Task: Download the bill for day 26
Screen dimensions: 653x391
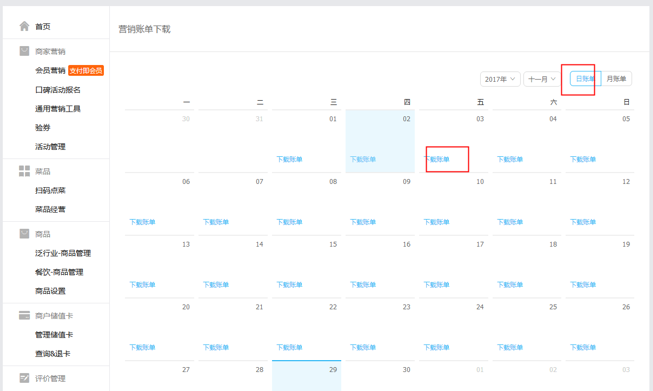Action: click(x=583, y=347)
